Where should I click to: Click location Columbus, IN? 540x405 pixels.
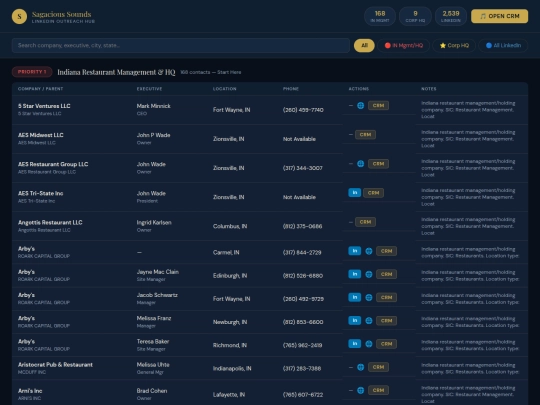point(230,226)
